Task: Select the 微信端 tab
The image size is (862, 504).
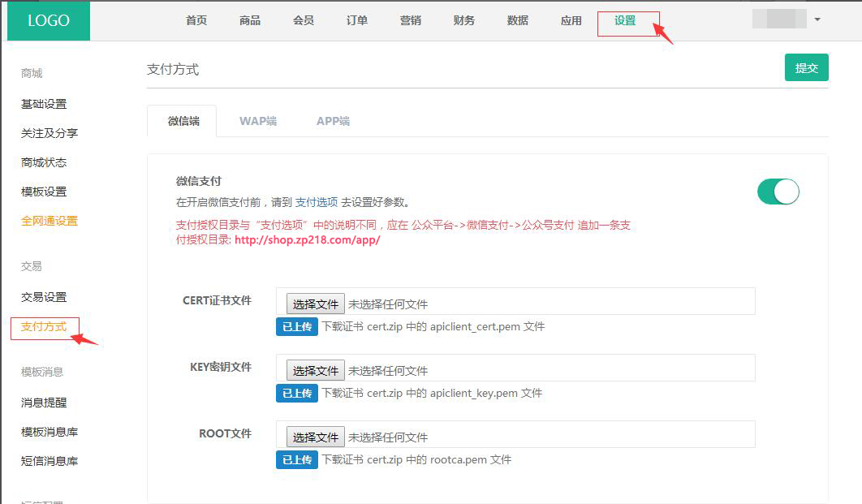Action: 183,121
